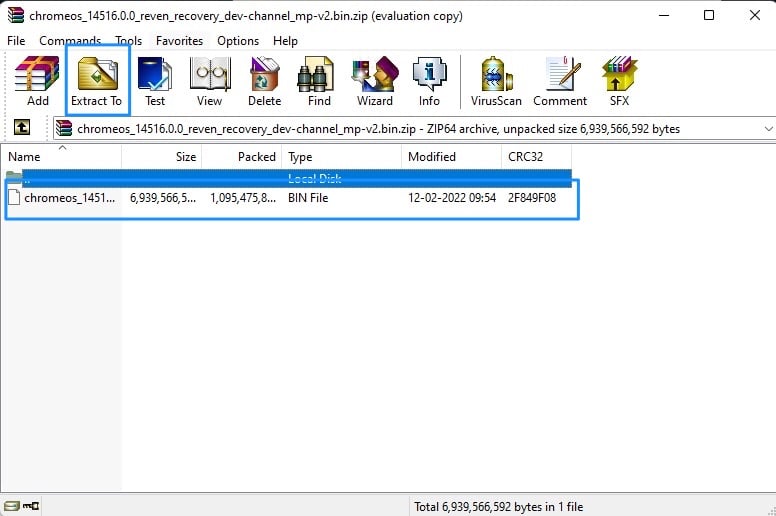Add a Comment to the archive
This screenshot has width=776, height=516.
point(560,82)
